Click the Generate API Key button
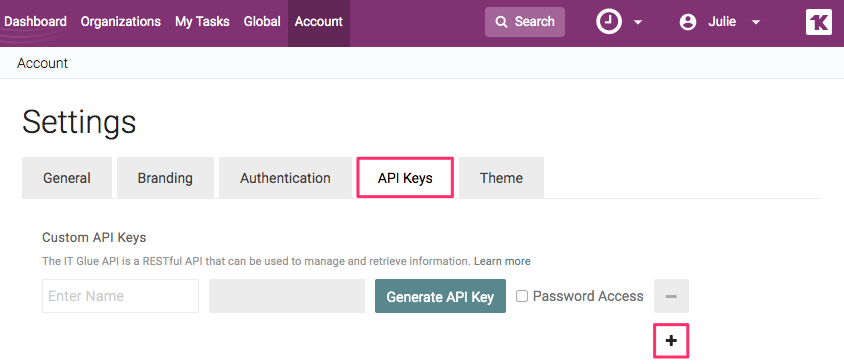The height and width of the screenshot is (364, 844). pyautogui.click(x=440, y=296)
